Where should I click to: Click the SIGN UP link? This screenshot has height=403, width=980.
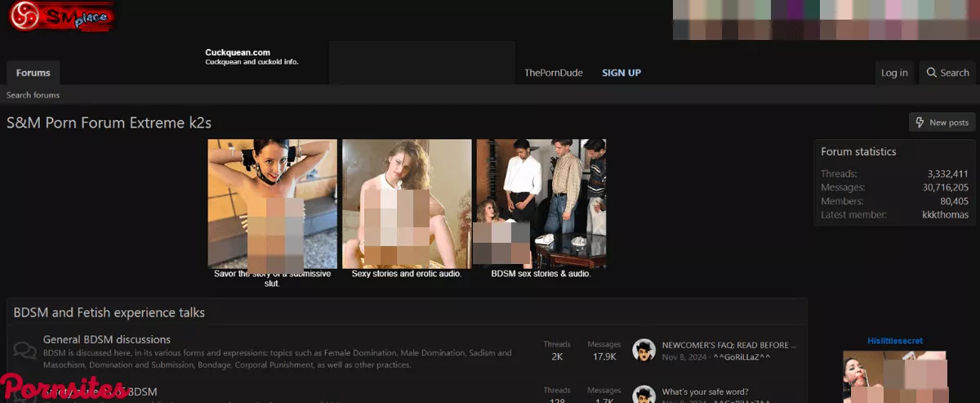(x=621, y=73)
